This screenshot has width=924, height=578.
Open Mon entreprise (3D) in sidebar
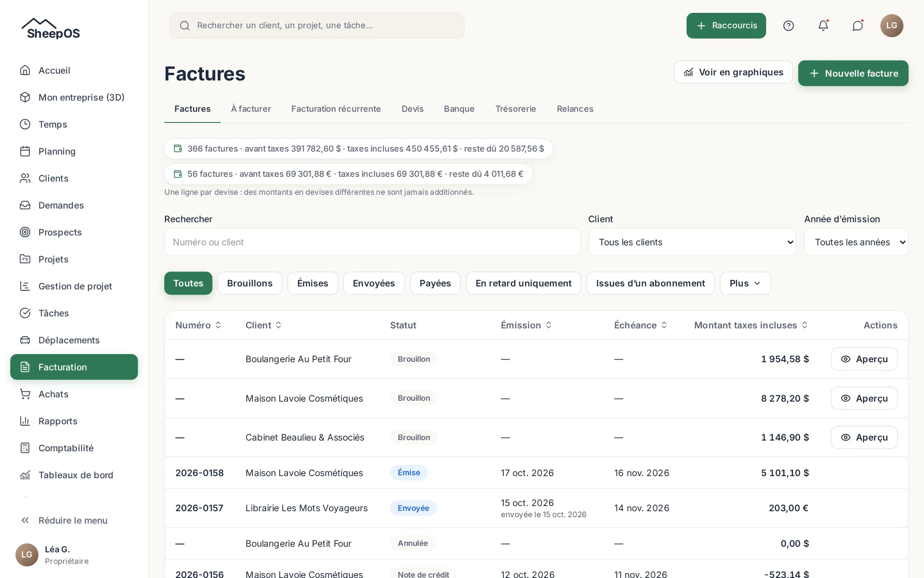(74, 97)
